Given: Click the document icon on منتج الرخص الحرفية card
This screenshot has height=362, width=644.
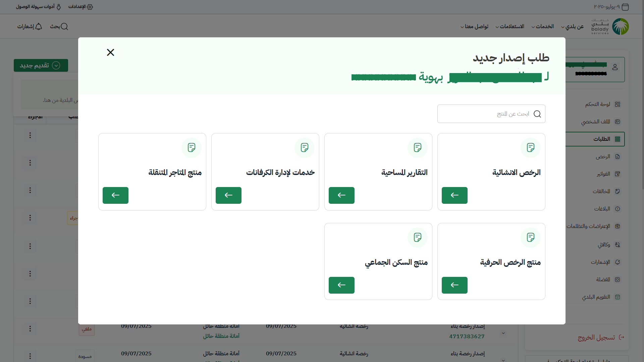Looking at the screenshot, I should 530,237.
